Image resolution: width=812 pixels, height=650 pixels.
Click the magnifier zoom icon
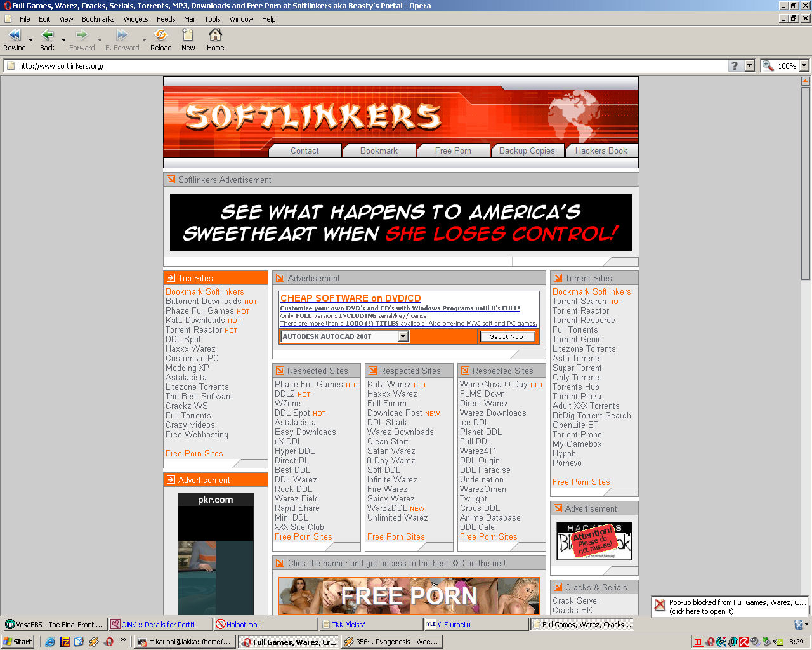(768, 65)
